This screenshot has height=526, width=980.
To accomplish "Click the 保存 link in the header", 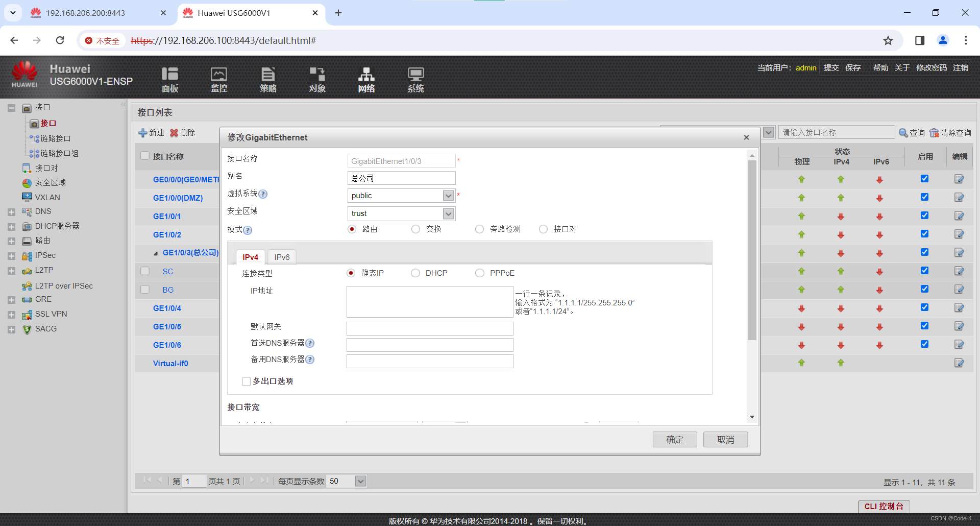I will click(853, 68).
